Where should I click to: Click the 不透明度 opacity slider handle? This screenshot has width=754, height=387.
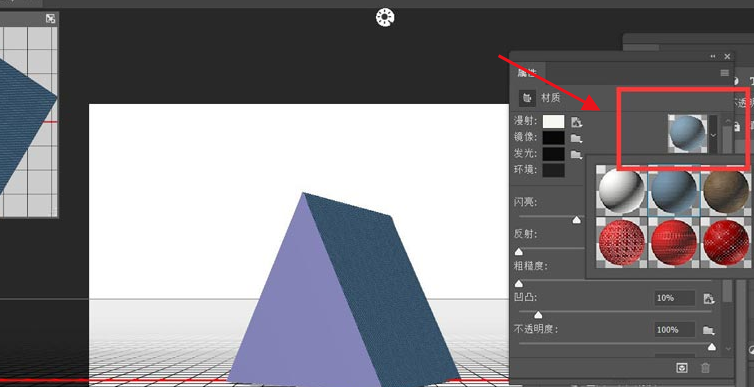(712, 347)
